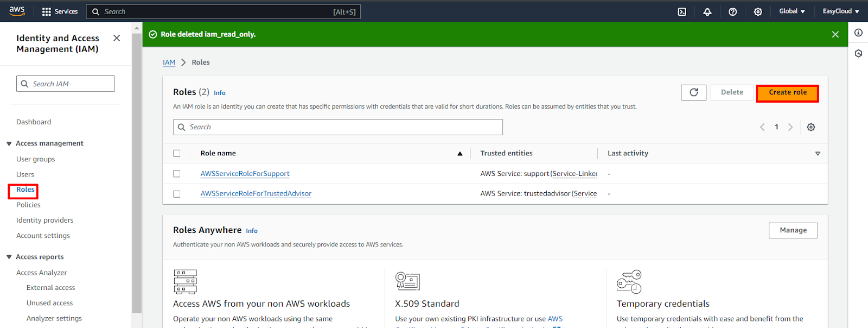
Task: Open Access Analyzer in sidebar
Action: (x=41, y=273)
